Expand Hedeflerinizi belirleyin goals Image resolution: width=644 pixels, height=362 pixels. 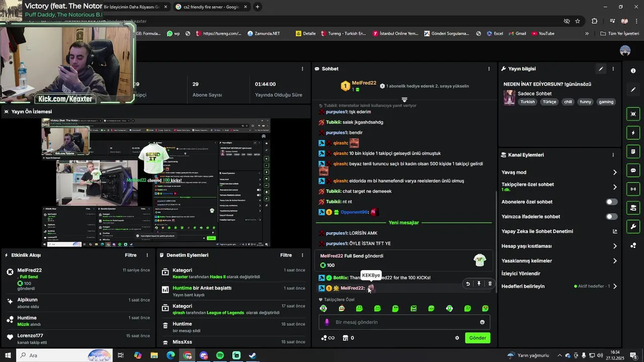(615, 286)
